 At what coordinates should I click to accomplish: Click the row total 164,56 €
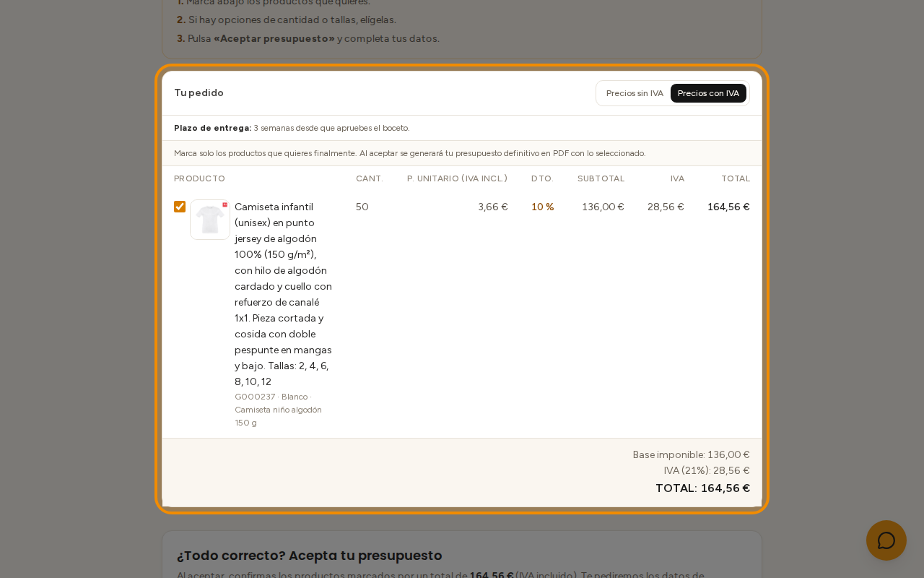tap(728, 207)
